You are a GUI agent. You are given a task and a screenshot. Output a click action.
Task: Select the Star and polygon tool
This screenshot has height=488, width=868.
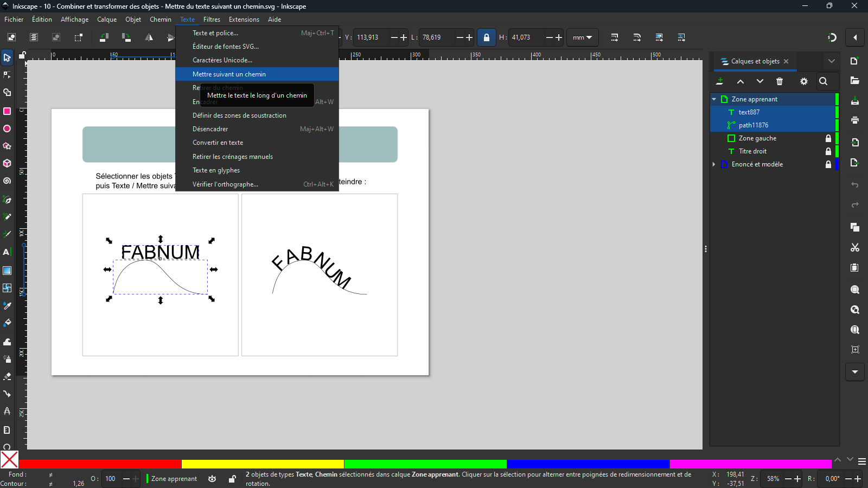(x=7, y=146)
